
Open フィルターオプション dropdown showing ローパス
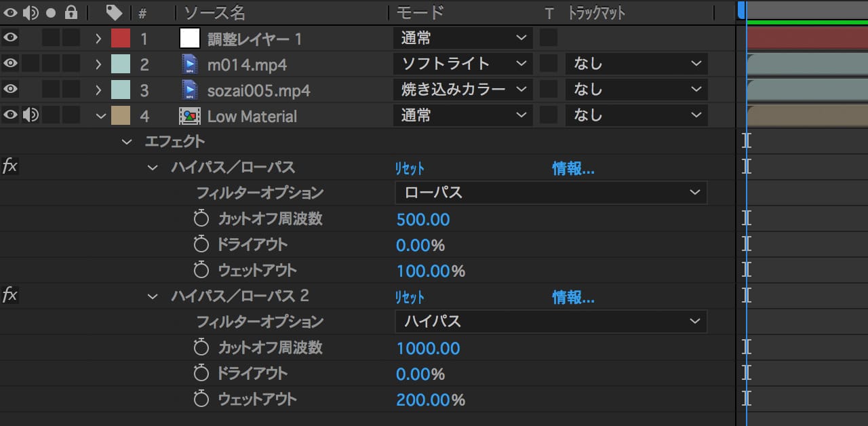tap(551, 193)
